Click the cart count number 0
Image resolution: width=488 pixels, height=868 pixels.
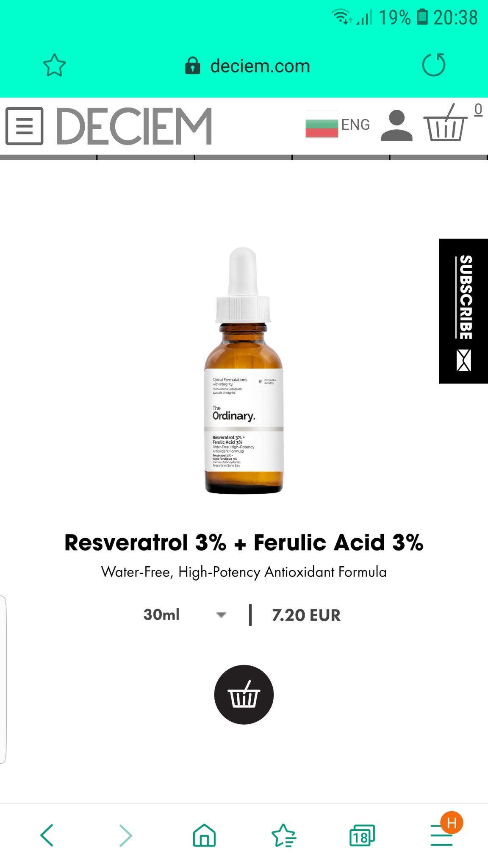[478, 109]
